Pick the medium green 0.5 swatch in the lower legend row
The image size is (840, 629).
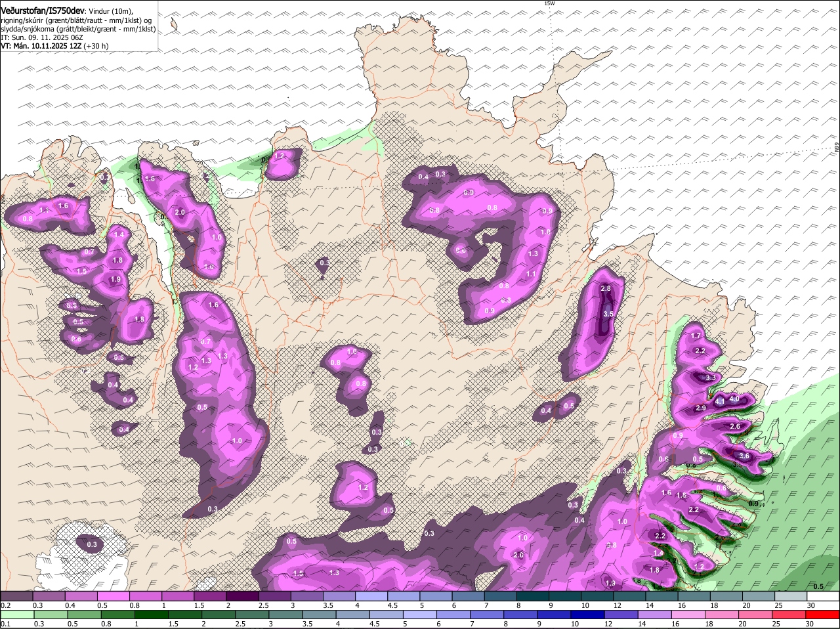click(x=83, y=615)
